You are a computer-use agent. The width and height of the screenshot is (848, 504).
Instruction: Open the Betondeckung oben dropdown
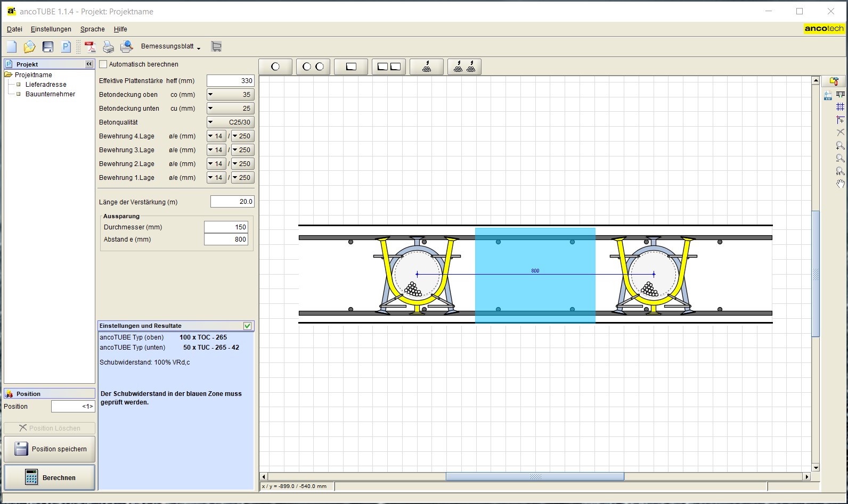231,95
